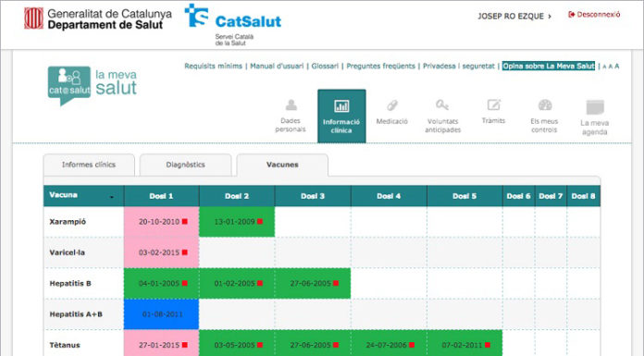
Task: Open the Medicació pill icon
Action: 391,105
